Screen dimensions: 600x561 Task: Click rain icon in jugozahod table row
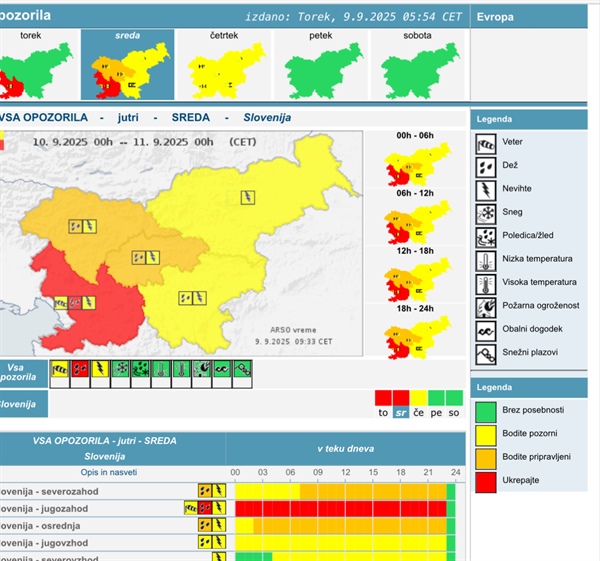click(x=205, y=508)
